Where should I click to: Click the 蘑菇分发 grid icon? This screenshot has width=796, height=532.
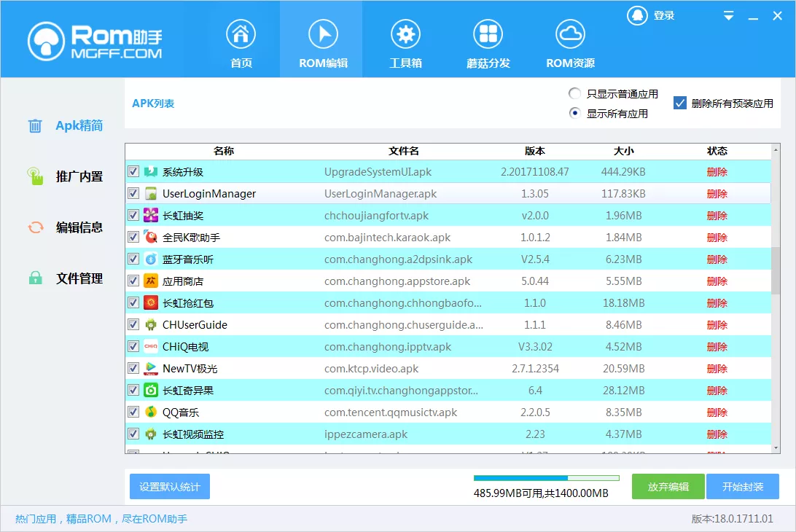point(488,32)
